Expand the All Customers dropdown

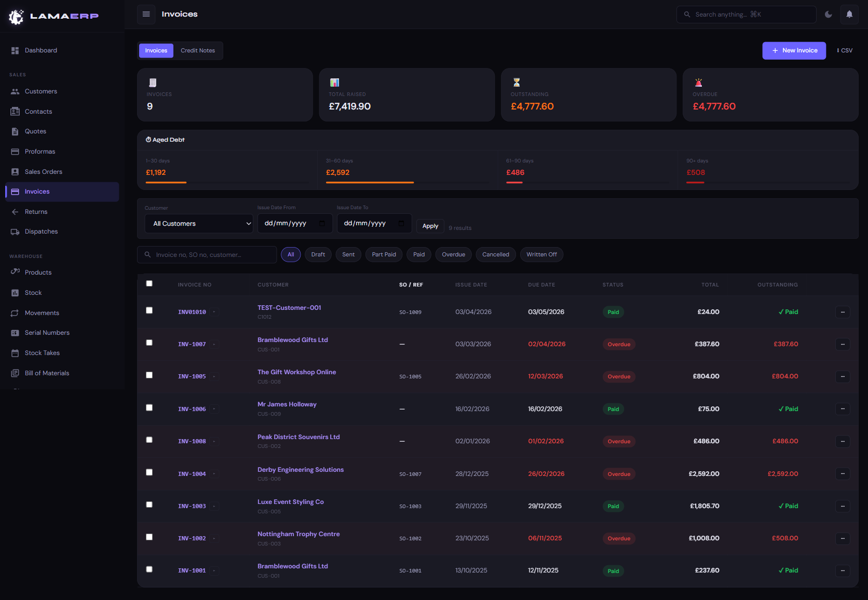[x=199, y=224]
